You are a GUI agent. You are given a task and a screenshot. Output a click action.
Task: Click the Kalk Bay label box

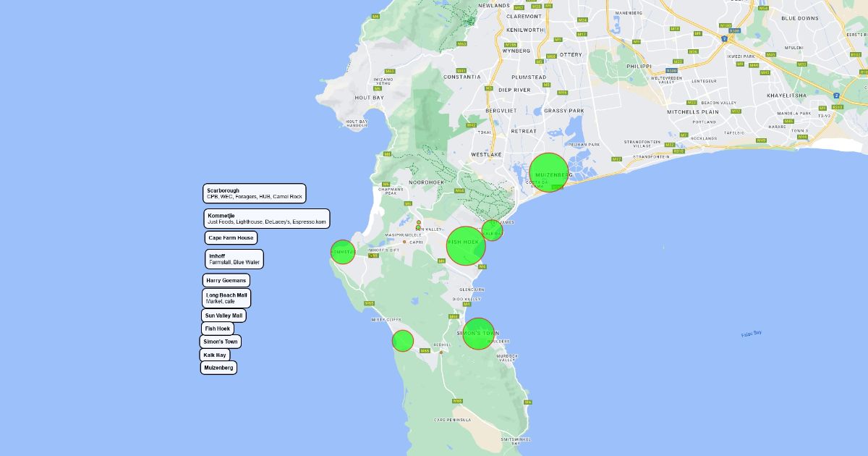pyautogui.click(x=215, y=355)
